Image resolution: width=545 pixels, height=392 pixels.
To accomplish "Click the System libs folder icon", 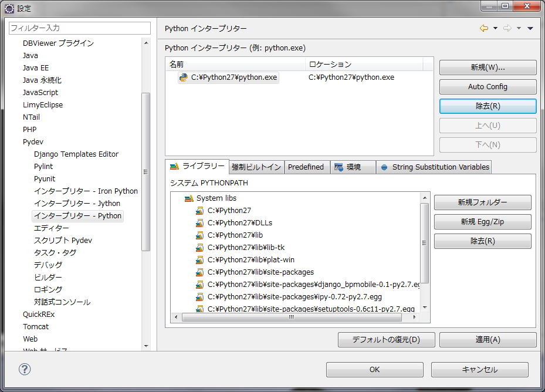I will (x=189, y=198).
